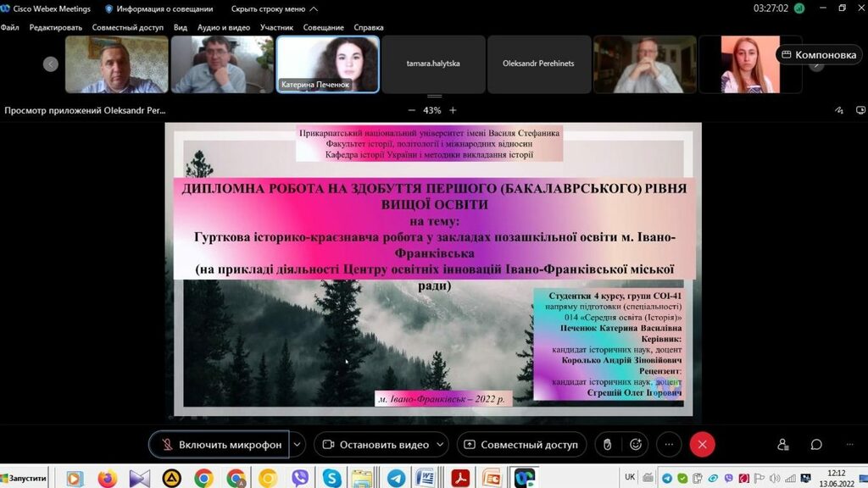
Task: Click the red leave meeting button
Action: click(x=702, y=445)
